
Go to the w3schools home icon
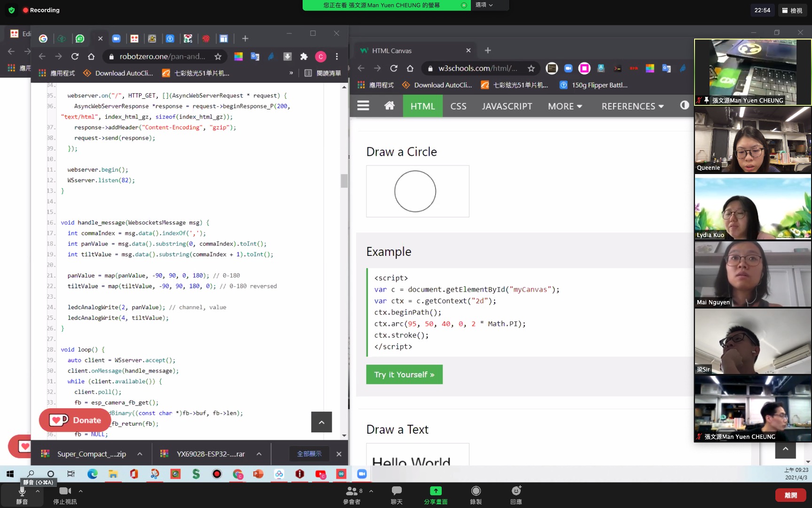coord(390,106)
